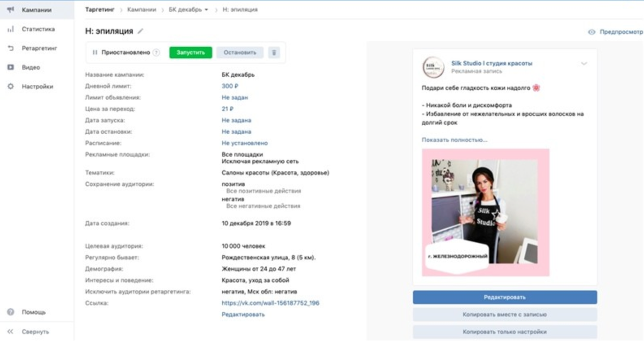Open the Видео play icon in sidebar
Viewport: 644px width, 341px height.
pyautogui.click(x=10, y=68)
